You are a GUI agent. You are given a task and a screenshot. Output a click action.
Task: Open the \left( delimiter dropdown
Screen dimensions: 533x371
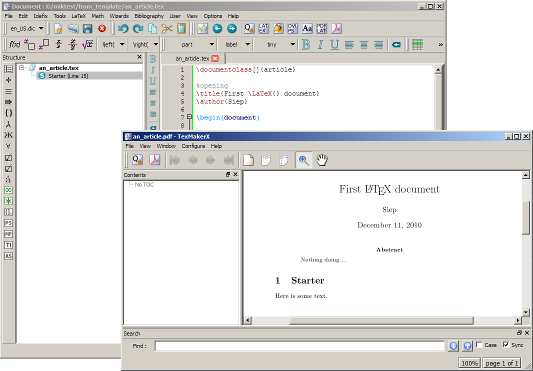113,45
